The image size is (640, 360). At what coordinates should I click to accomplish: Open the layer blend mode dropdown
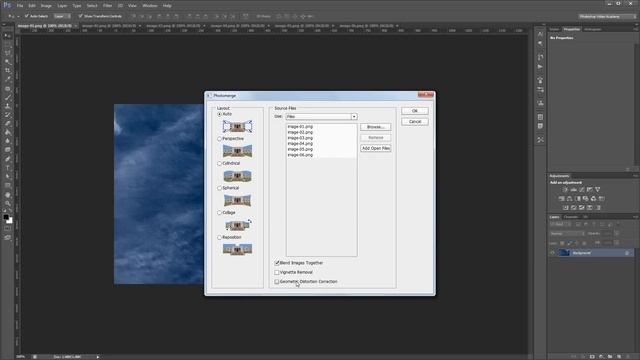[x=567, y=233]
